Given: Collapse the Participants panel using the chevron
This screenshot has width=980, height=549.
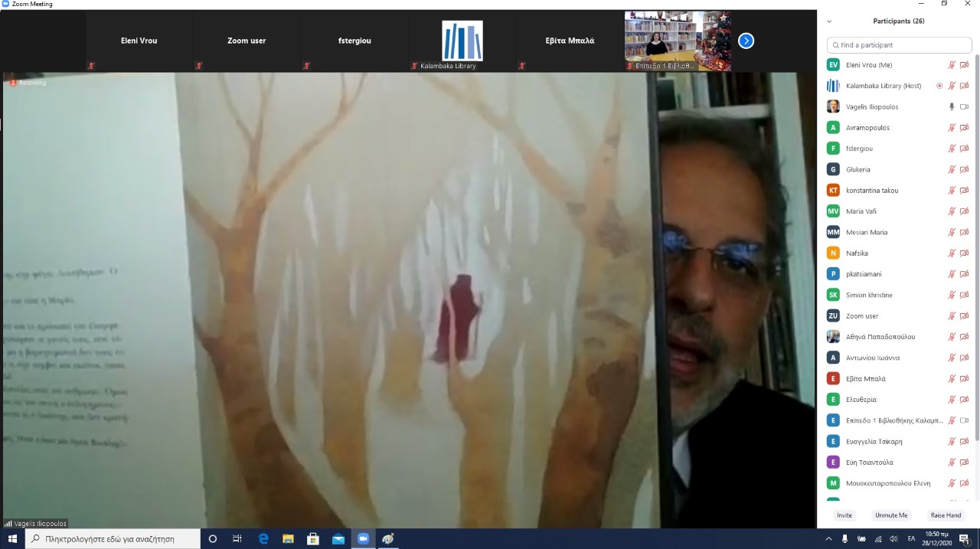Looking at the screenshot, I should (829, 21).
